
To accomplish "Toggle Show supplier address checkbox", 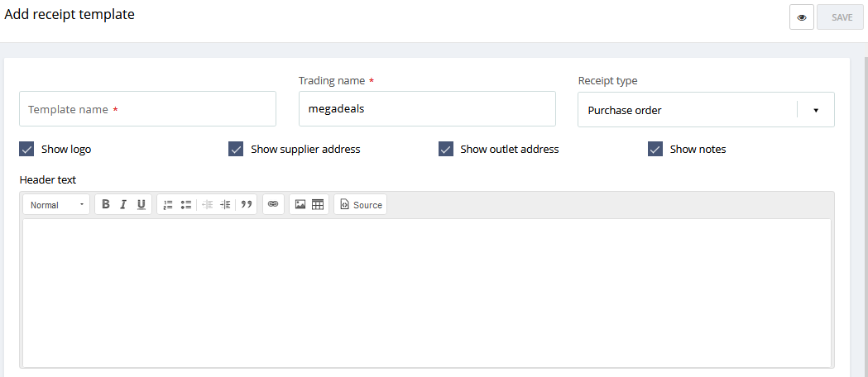I will coord(236,150).
